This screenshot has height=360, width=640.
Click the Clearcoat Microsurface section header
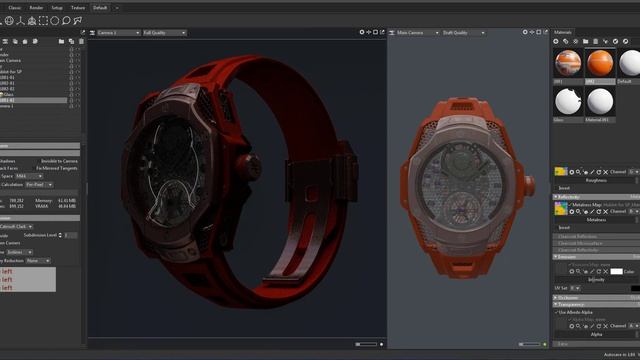[x=596, y=243]
